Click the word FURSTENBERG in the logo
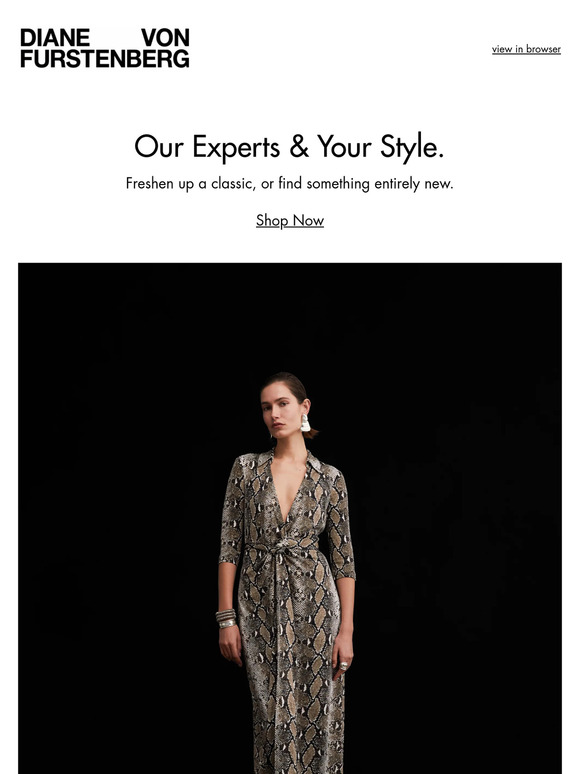Viewport: 580px width, 774px height. click(105, 58)
